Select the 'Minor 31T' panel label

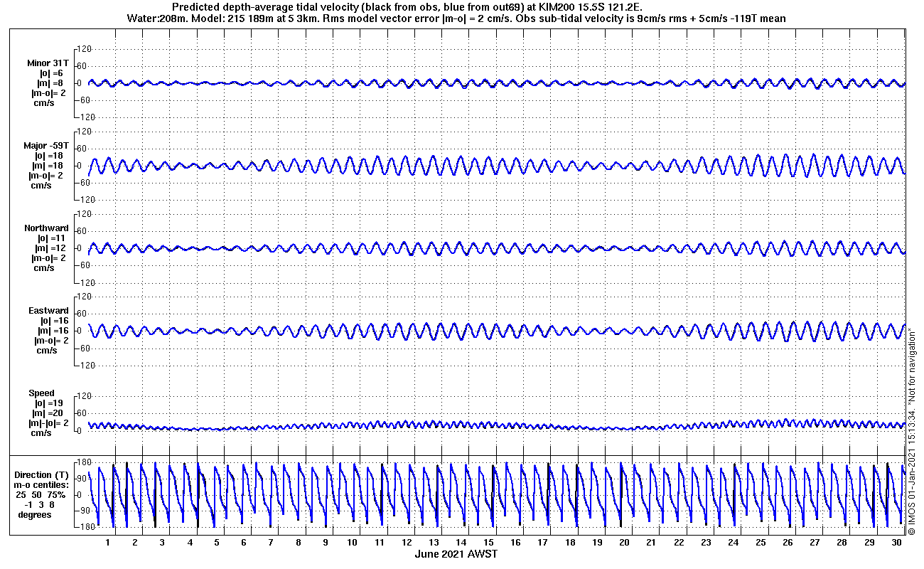coord(48,63)
